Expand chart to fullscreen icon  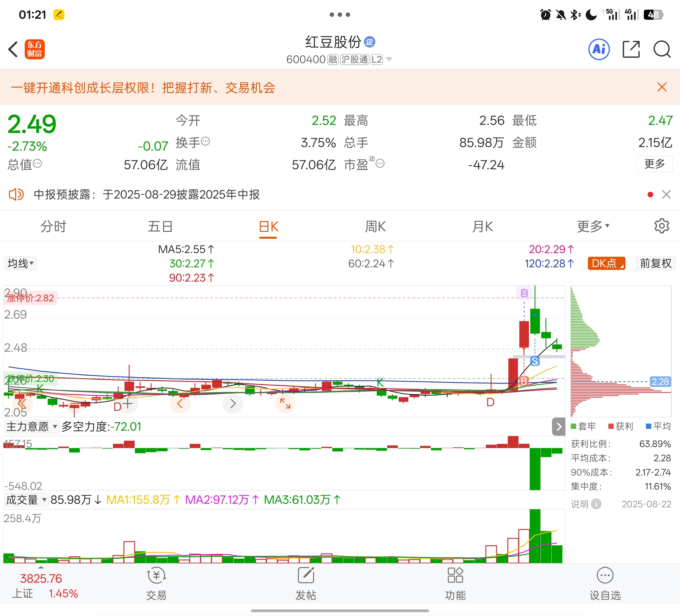285,403
